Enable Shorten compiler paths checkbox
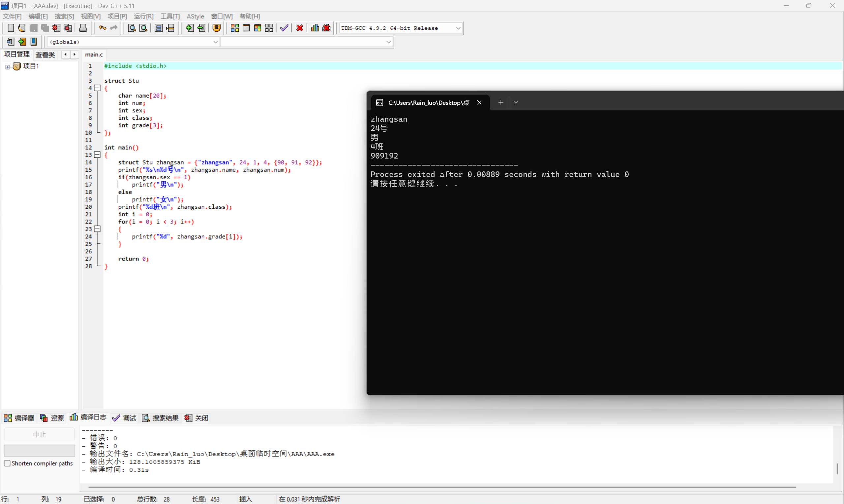Image resolution: width=844 pixels, height=504 pixels. (x=7, y=463)
